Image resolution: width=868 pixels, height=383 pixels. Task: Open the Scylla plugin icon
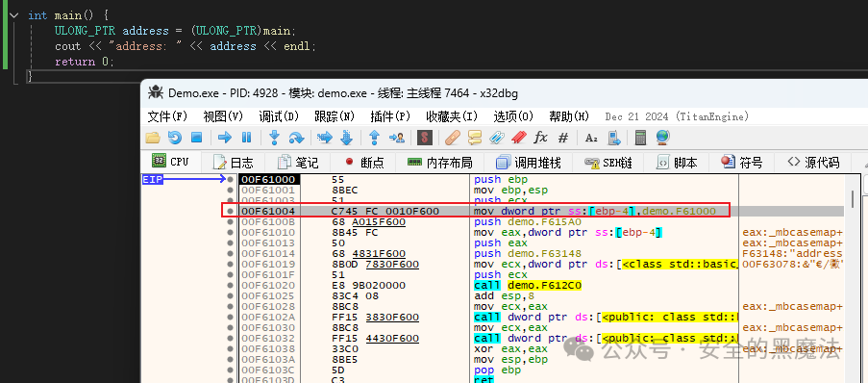(425, 137)
